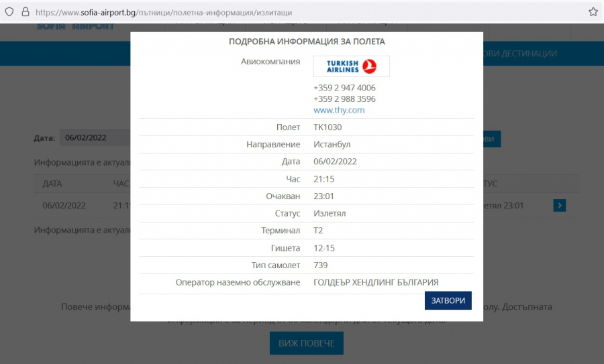Screen dimensions: 604x364
Task: Click the ДАТА column header in background table
Action: [52, 184]
